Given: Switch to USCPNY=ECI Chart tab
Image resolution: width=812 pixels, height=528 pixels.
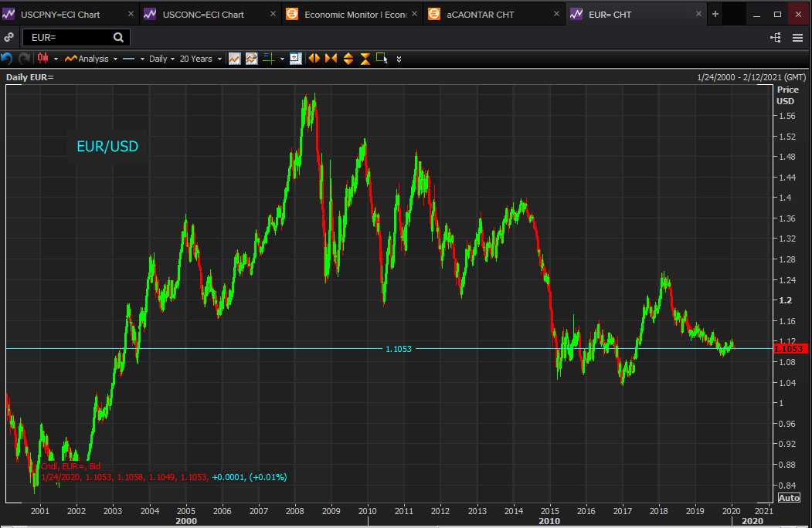Looking at the screenshot, I should tap(70, 14).
